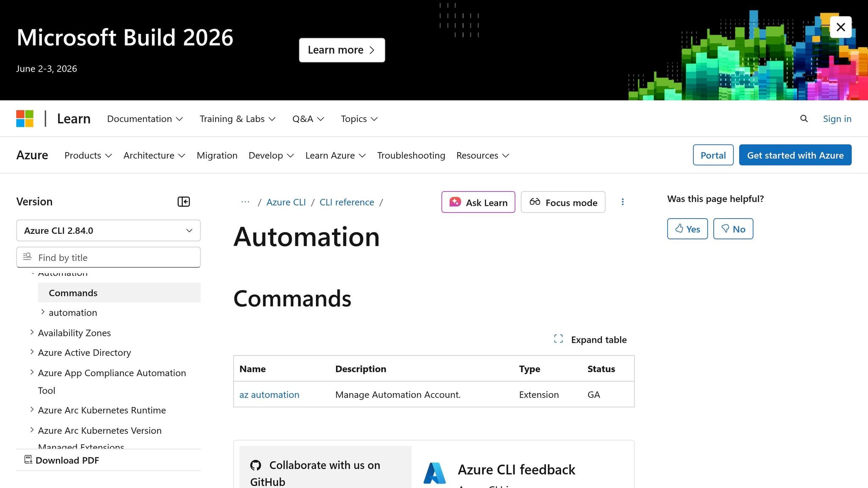868x488 pixels.
Task: Mark the page helpful with Yes
Action: [x=687, y=229]
